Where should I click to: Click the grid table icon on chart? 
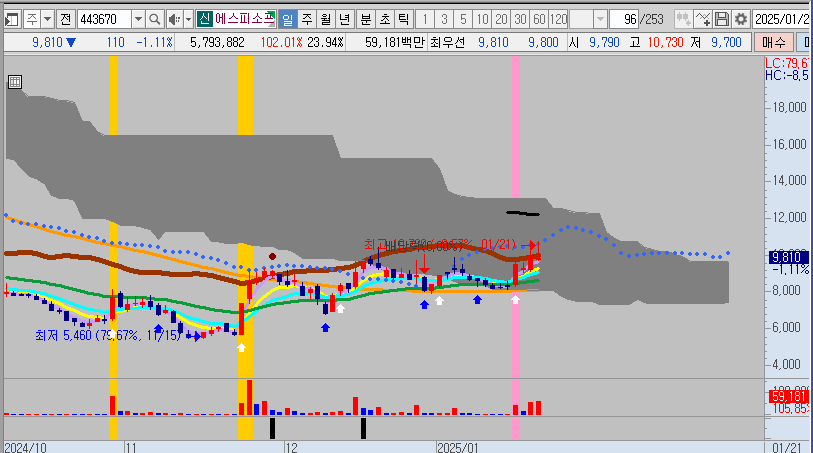(15, 82)
